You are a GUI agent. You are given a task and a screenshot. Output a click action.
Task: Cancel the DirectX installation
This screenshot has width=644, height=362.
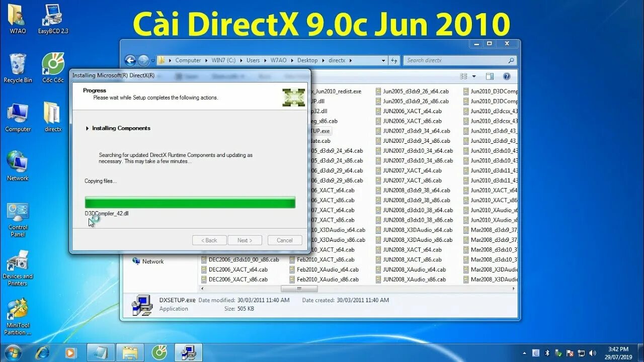285,240
